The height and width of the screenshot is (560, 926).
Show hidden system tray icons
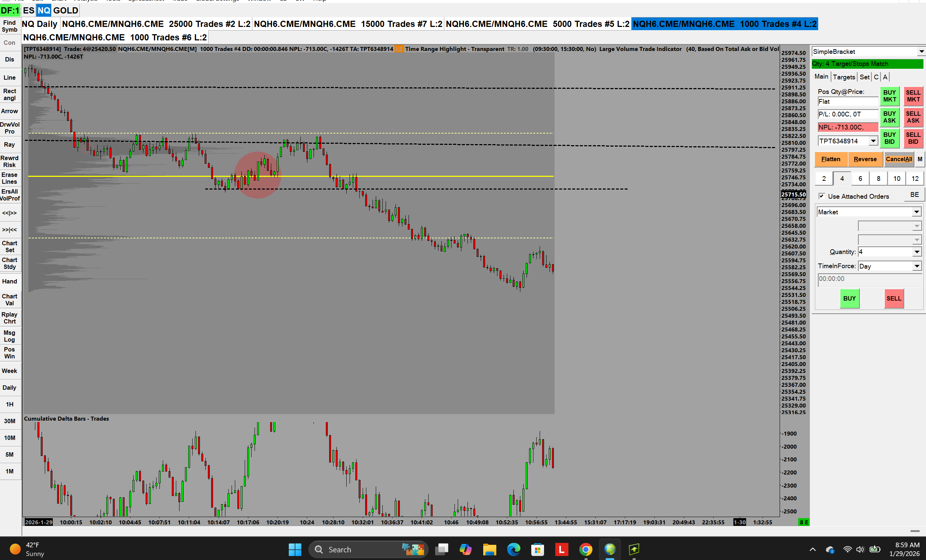coord(812,549)
